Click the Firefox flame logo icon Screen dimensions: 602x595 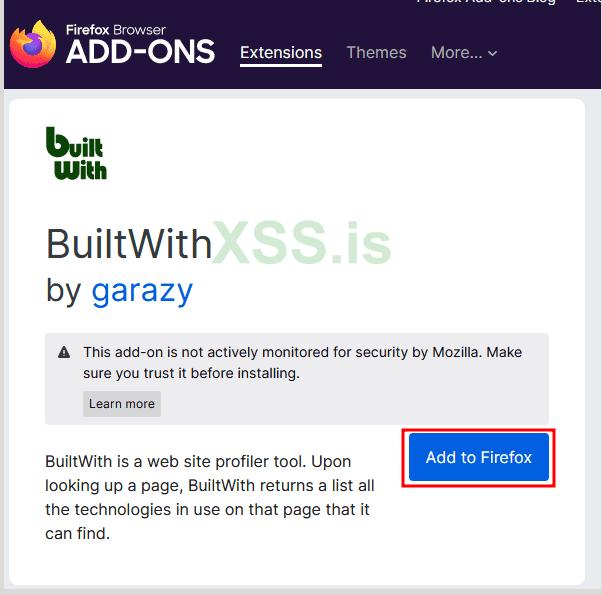pyautogui.click(x=33, y=44)
